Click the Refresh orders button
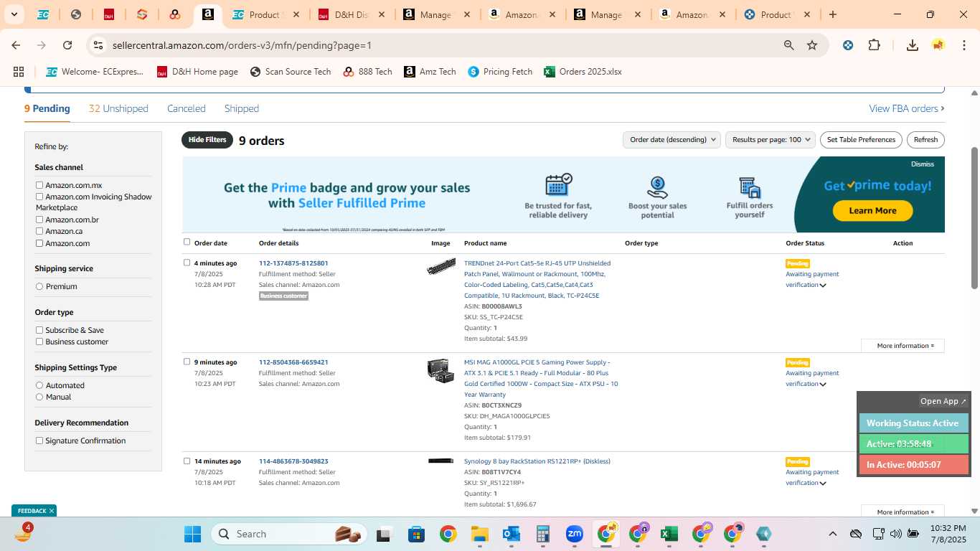This screenshot has height=551, width=980. (x=925, y=140)
